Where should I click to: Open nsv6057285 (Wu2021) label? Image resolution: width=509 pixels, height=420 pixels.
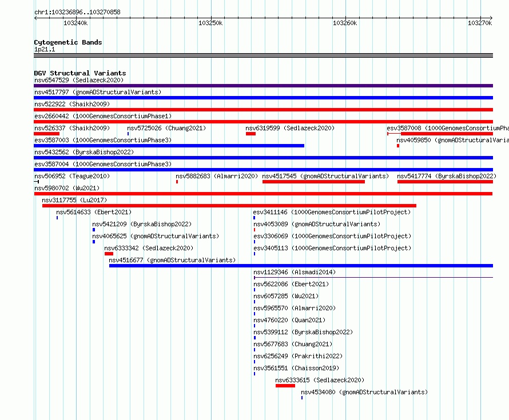click(286, 296)
